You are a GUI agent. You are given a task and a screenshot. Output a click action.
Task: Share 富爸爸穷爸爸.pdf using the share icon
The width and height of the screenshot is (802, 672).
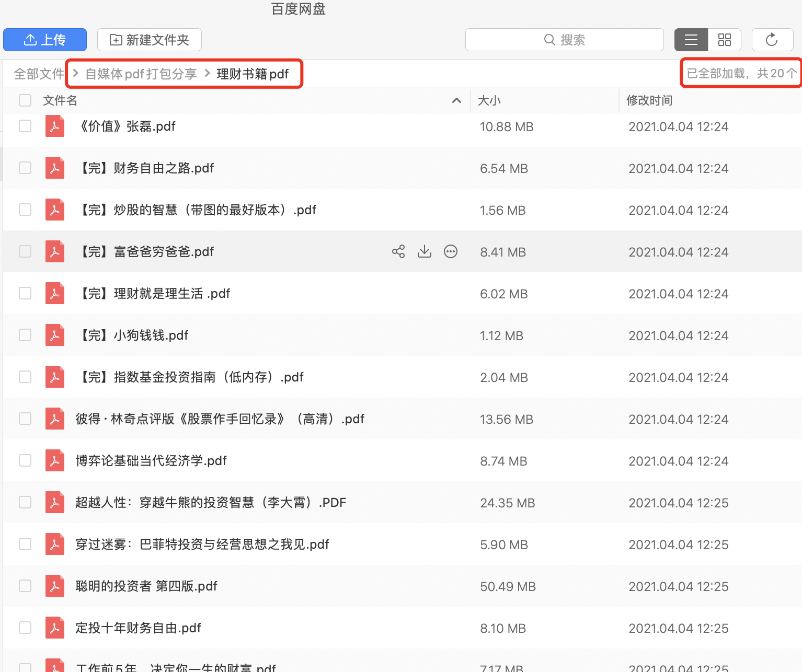click(x=398, y=251)
